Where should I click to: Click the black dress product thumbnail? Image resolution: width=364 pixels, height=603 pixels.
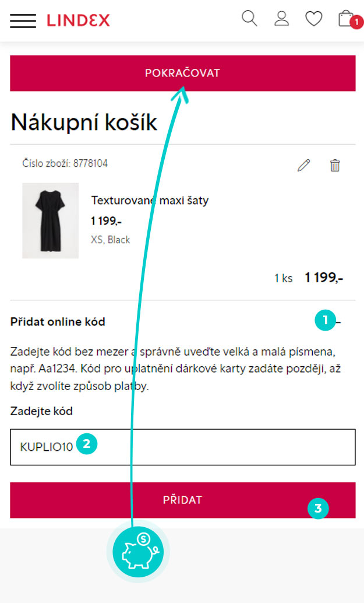pos(50,220)
